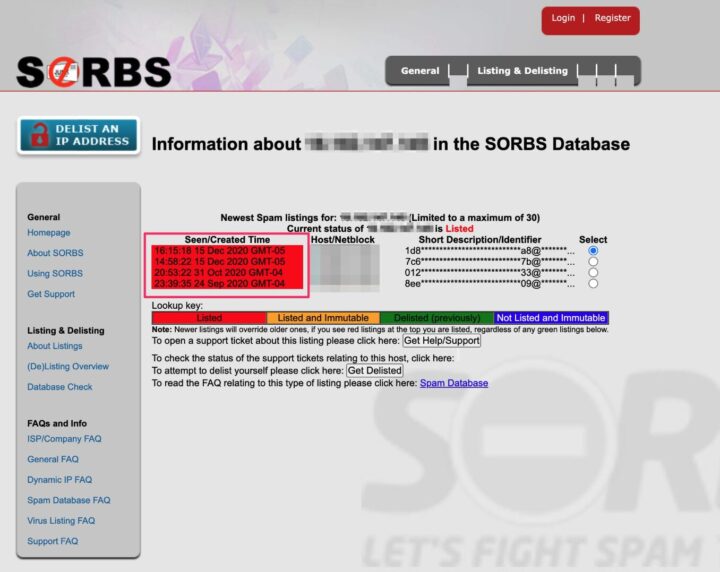Click the Login link
The image size is (720, 572).
pyautogui.click(x=563, y=18)
